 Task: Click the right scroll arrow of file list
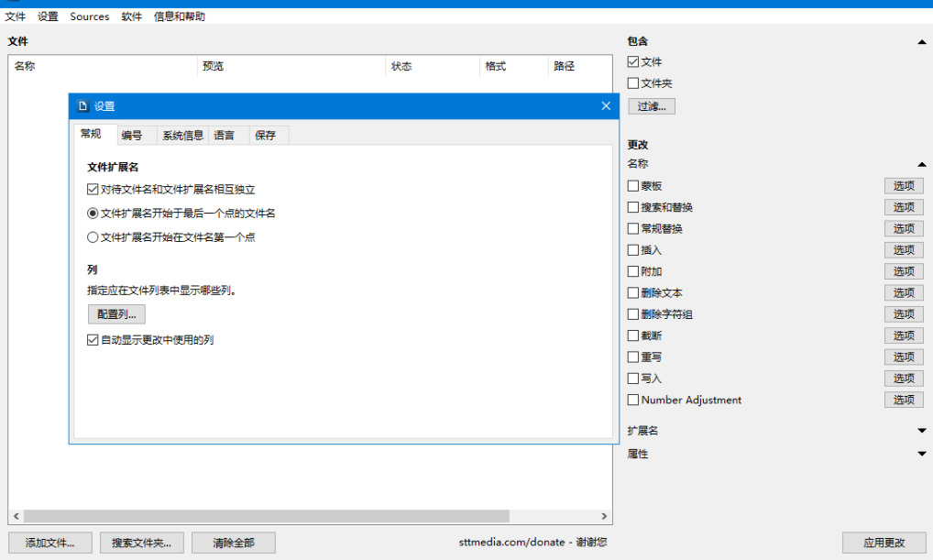[604, 516]
